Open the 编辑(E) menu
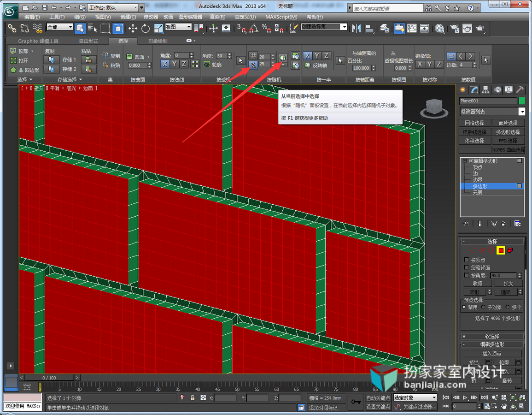The image size is (532, 415). point(32,17)
